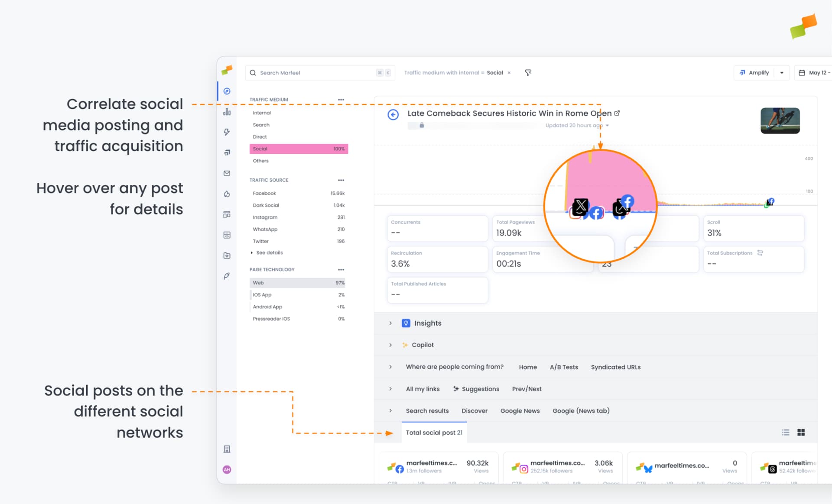This screenshot has width=832, height=504.
Task: Open Traffic Medium options menu
Action: [x=341, y=100]
